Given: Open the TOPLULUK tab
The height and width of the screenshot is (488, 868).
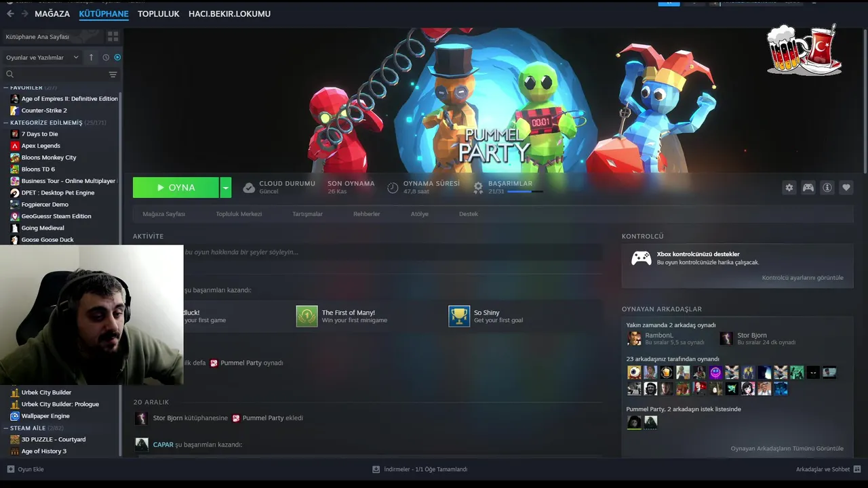Looking at the screenshot, I should pyautogui.click(x=159, y=14).
